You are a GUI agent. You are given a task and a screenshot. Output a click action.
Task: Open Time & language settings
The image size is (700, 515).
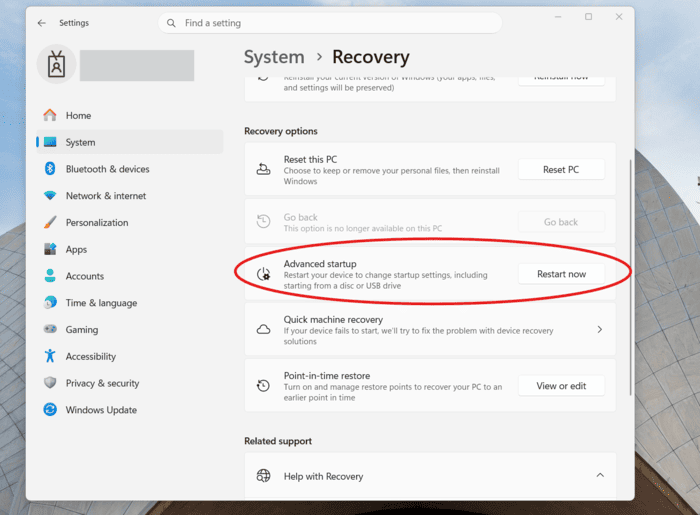[129, 303]
